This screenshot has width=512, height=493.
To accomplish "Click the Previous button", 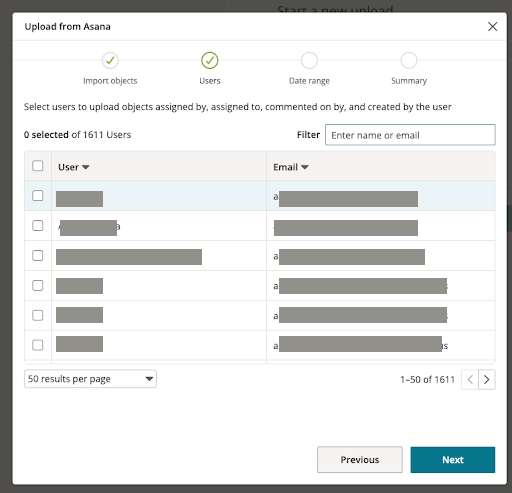I will [x=360, y=460].
